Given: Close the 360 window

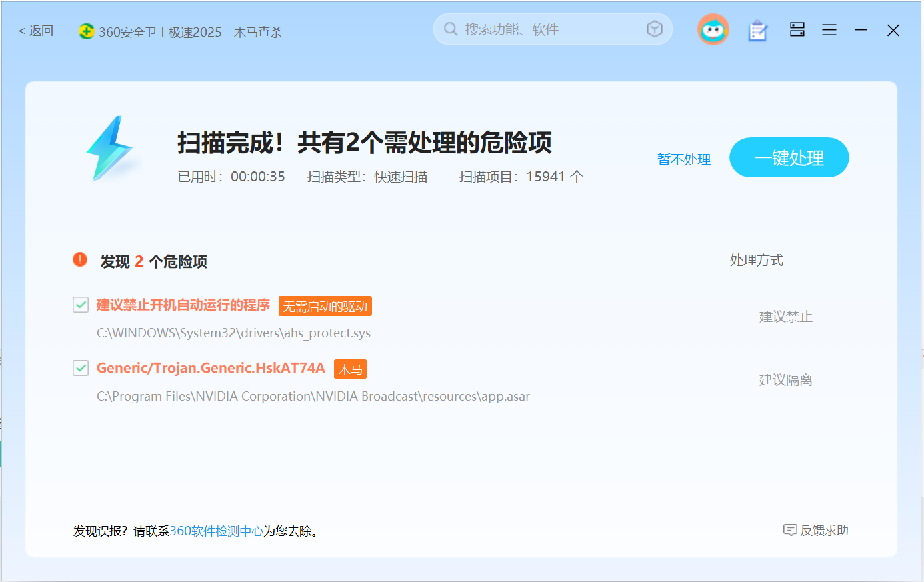Looking at the screenshot, I should (893, 30).
